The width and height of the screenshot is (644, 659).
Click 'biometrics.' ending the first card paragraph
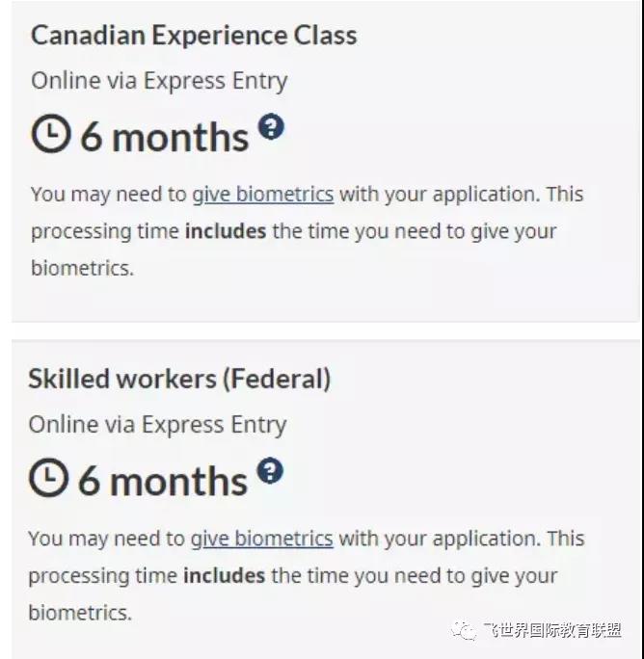click(x=83, y=268)
